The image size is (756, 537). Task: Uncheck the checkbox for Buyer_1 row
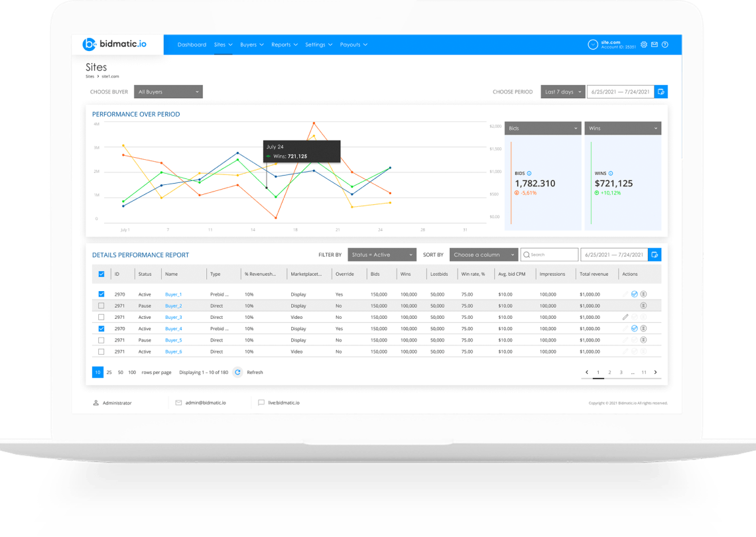(x=101, y=294)
